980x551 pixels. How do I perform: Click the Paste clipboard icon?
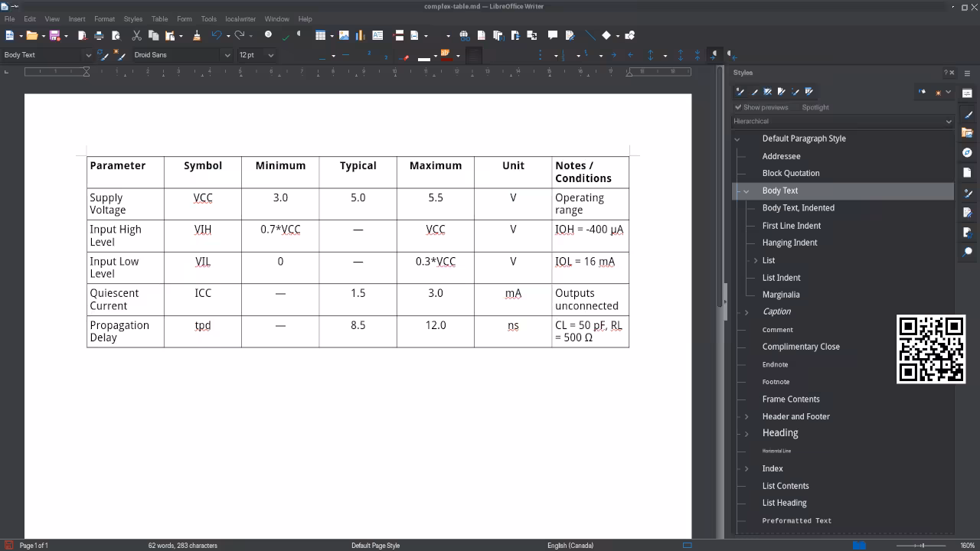point(170,35)
